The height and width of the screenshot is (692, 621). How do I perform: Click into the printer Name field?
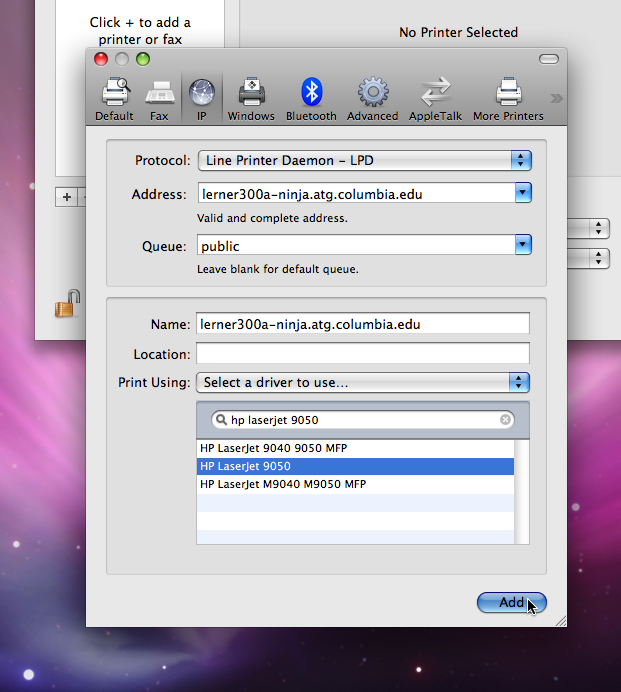point(363,324)
